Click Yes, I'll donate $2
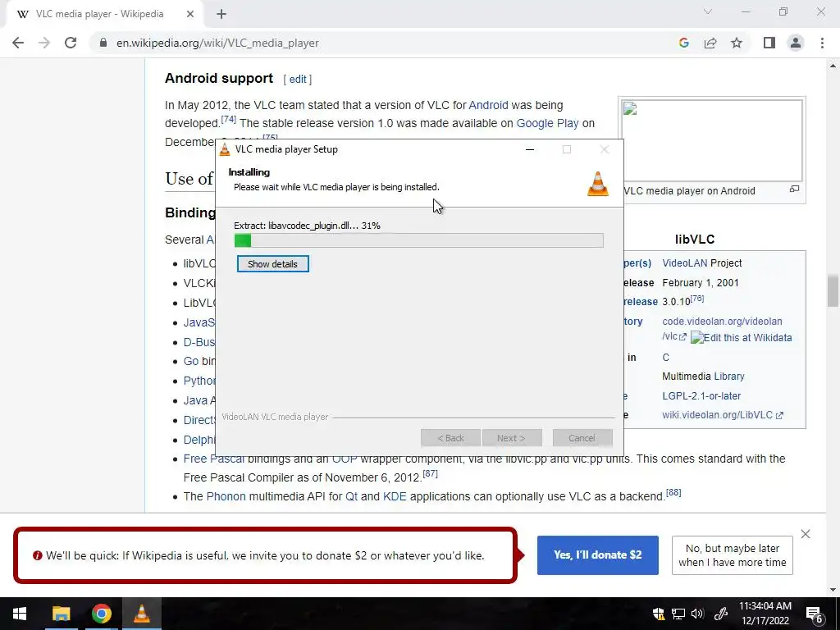This screenshot has width=840, height=630. click(598, 555)
